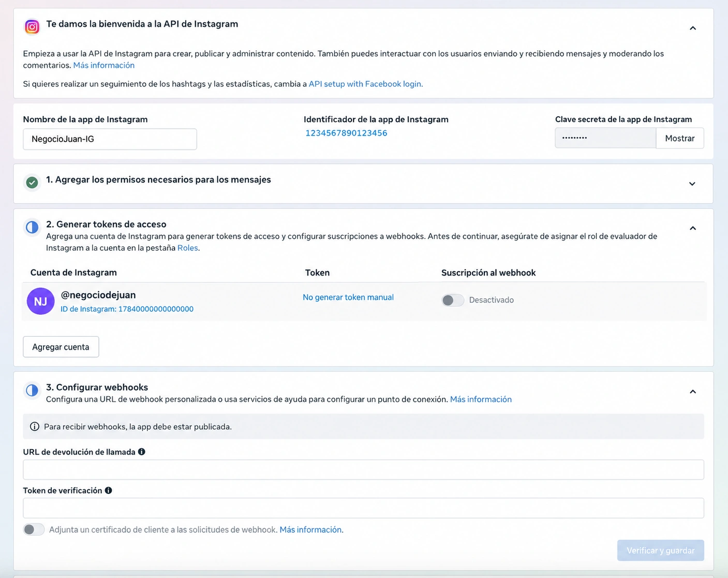
Task: Click info icon in app publicada notice
Action: pos(35,427)
